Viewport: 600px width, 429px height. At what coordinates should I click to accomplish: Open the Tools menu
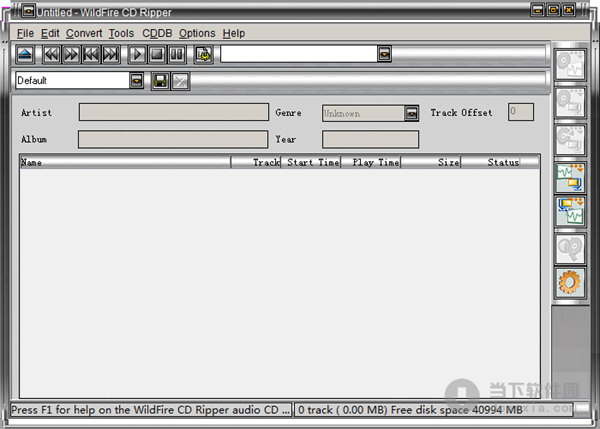[121, 33]
